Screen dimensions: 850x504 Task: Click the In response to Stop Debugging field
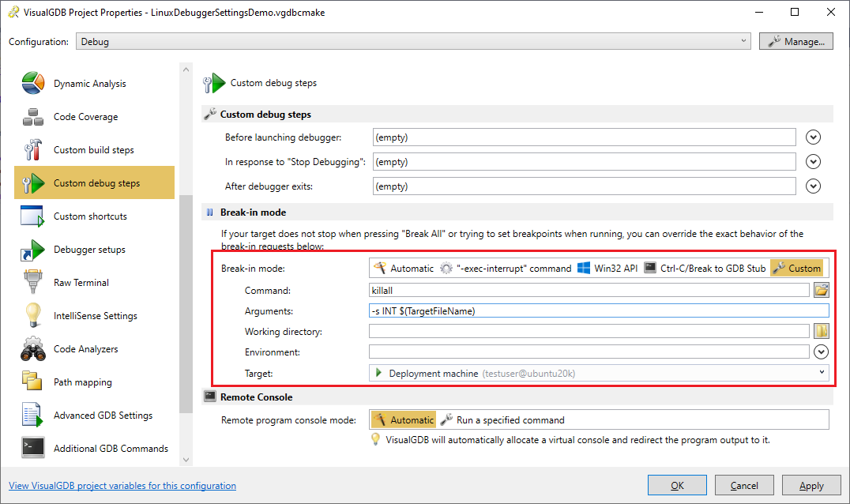coord(585,161)
